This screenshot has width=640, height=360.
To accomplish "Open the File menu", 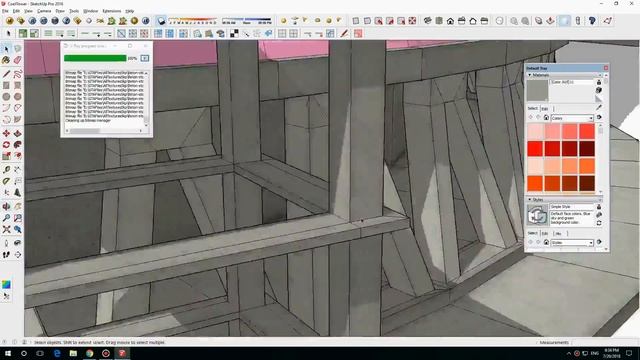I will [x=5, y=11].
